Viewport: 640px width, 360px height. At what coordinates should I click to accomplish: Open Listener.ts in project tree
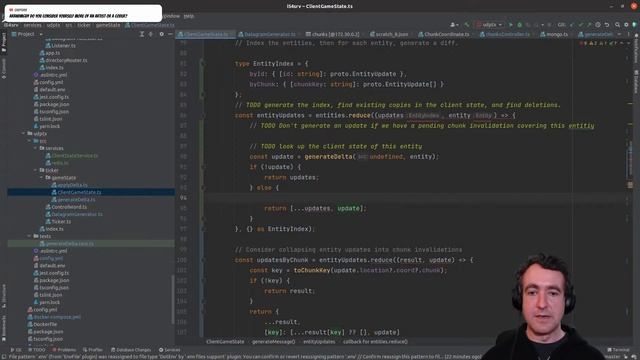click(x=63, y=45)
